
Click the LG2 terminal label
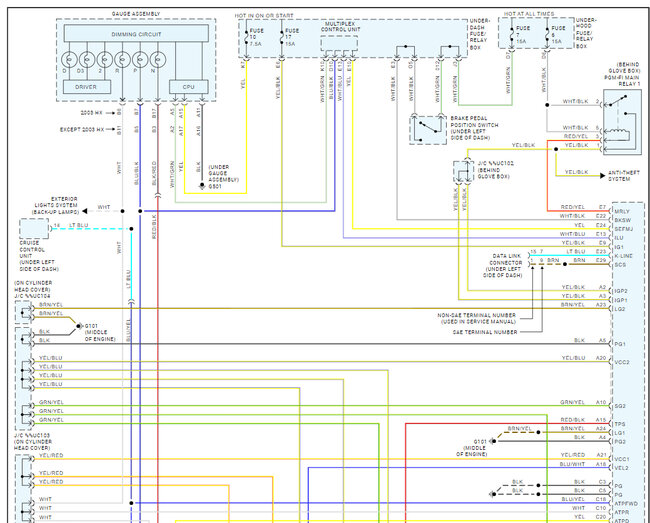pos(620,309)
